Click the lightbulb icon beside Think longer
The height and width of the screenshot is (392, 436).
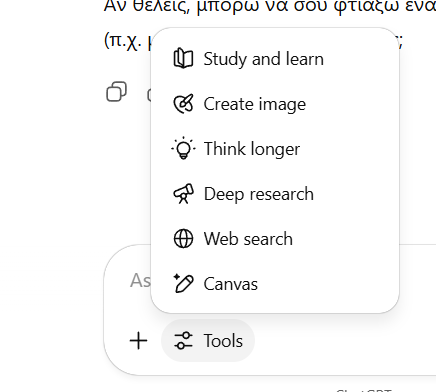click(x=183, y=148)
